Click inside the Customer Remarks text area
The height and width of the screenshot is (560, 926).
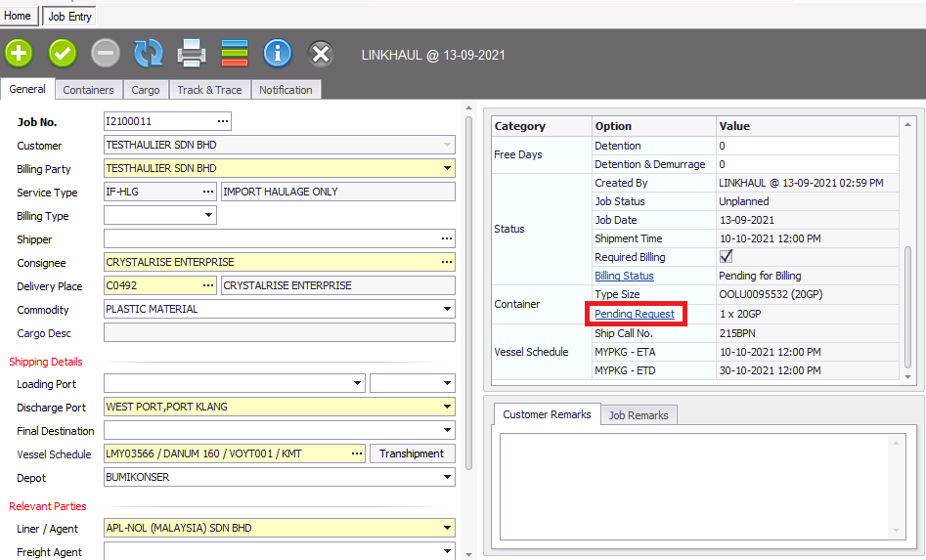(x=694, y=484)
